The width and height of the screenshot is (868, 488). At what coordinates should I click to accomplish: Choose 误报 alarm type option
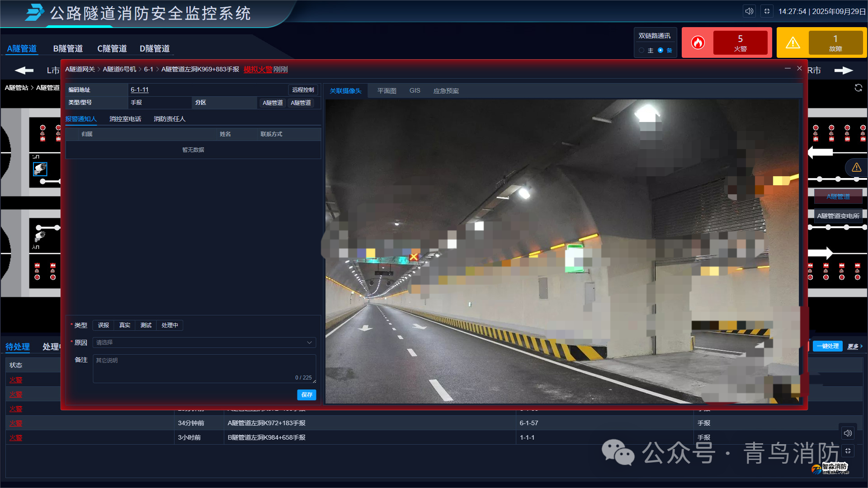tap(104, 325)
